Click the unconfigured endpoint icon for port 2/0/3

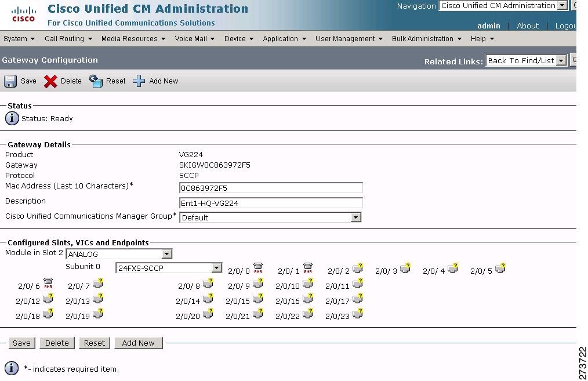[x=405, y=268]
